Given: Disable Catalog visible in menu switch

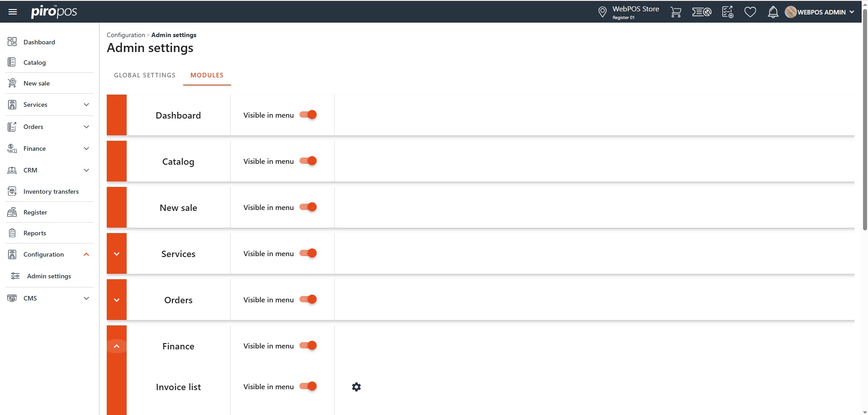Looking at the screenshot, I should pos(308,161).
